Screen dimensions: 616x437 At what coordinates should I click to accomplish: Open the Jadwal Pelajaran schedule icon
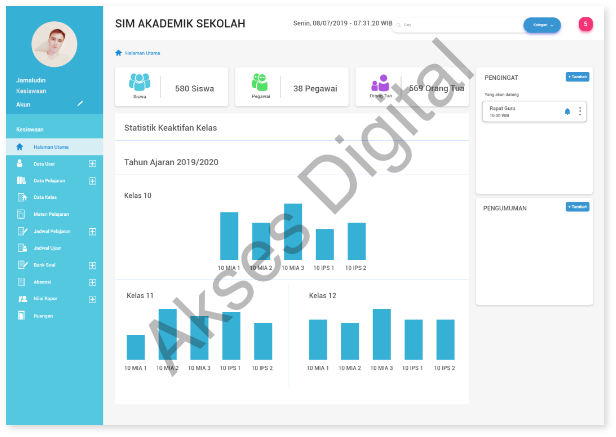pos(22,231)
